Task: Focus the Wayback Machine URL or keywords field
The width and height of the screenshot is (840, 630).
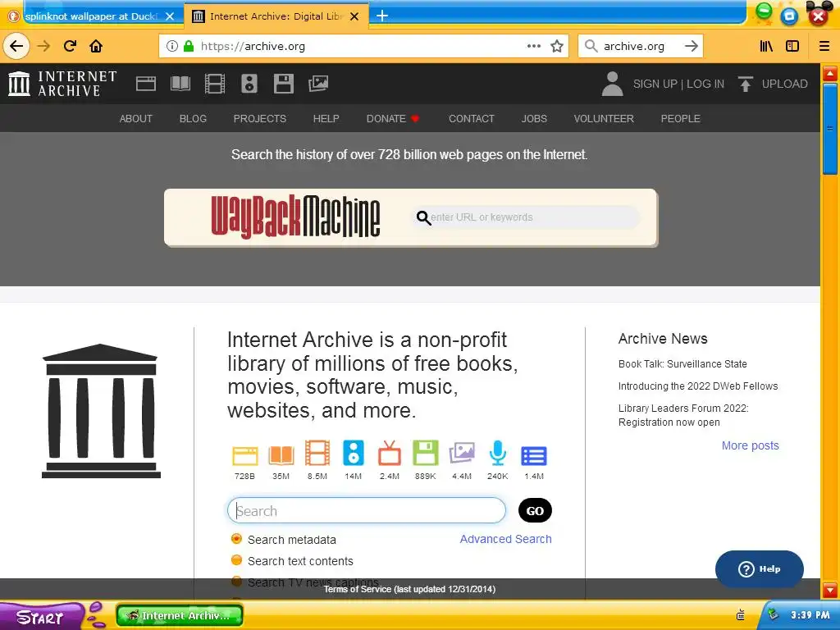Action: point(527,217)
